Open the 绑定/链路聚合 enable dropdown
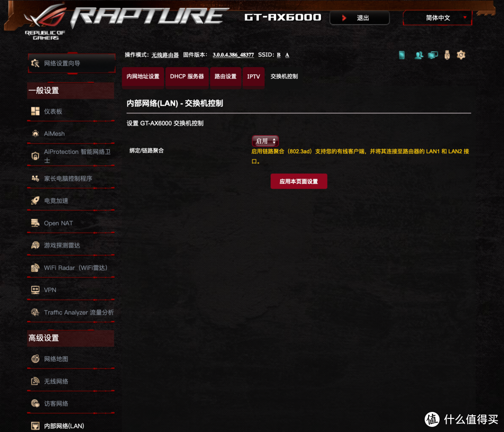The width and height of the screenshot is (504, 432). 265,140
